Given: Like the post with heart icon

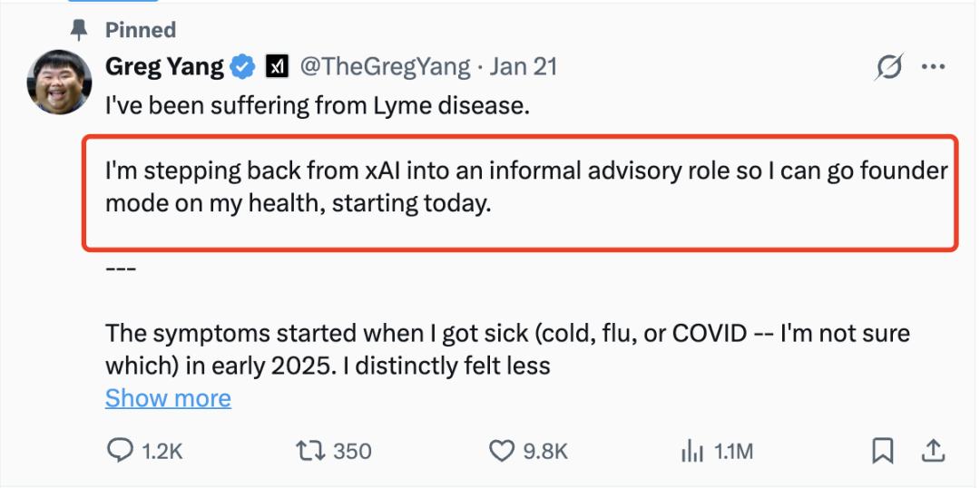Looking at the screenshot, I should click(502, 451).
